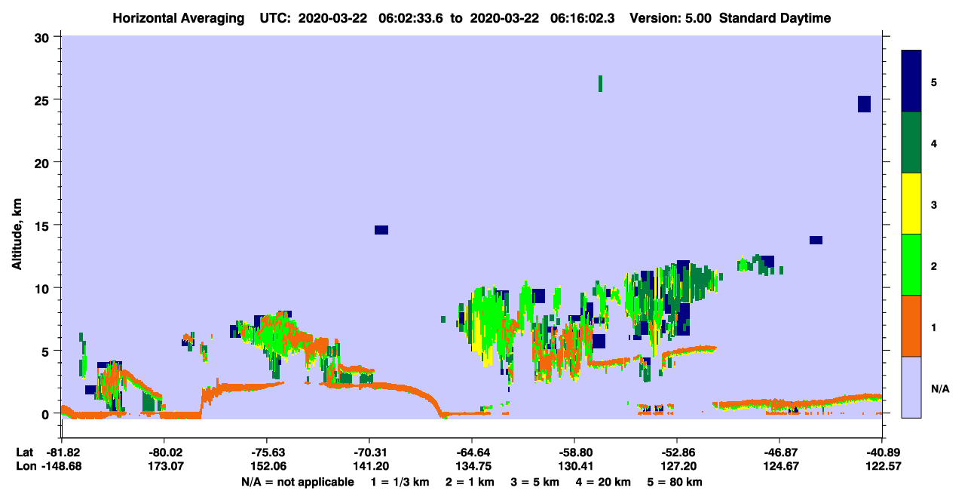Click legend text '5 = 80 km'
This screenshot has height=503, width=980.
(673, 482)
